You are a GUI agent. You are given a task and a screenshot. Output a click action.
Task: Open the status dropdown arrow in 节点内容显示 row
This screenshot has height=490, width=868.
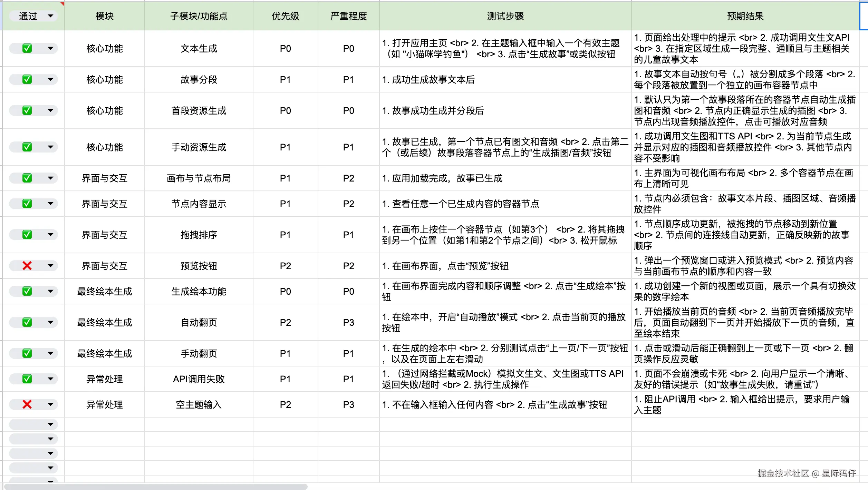[50, 204]
